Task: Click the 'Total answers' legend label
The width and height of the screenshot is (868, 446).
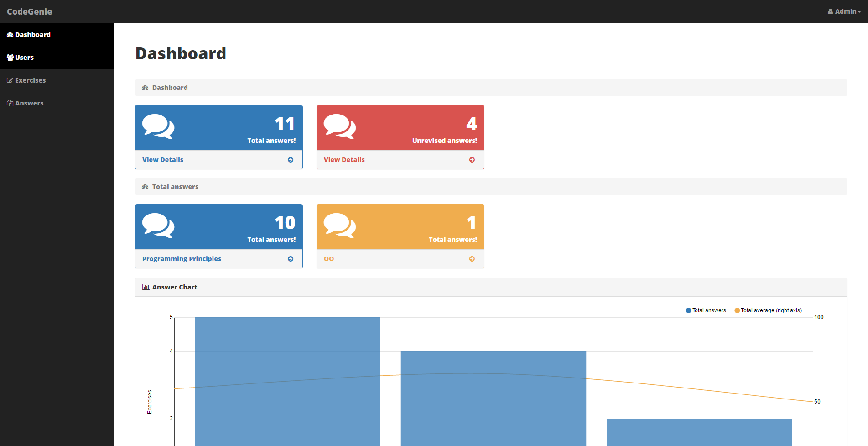Action: (x=709, y=310)
